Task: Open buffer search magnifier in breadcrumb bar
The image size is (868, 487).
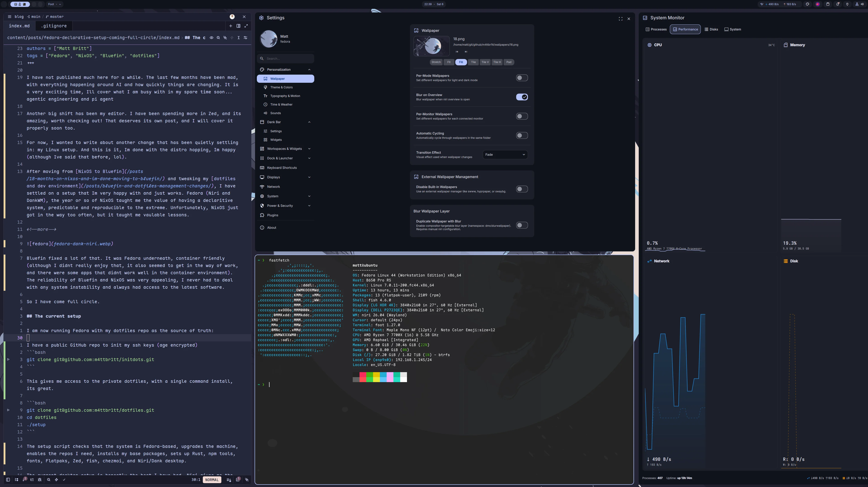Action: (x=218, y=38)
